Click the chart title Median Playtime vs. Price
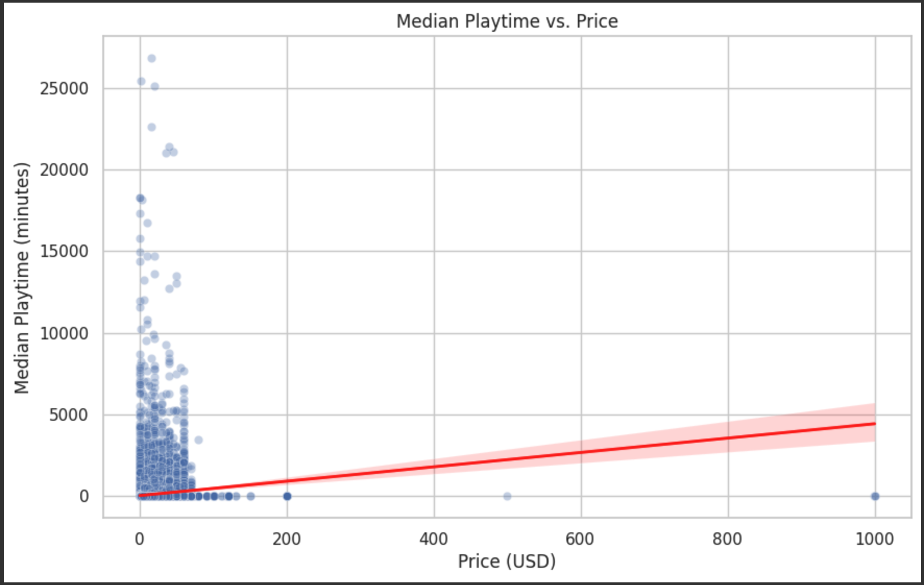Image resolution: width=924 pixels, height=585 pixels. pos(507,21)
